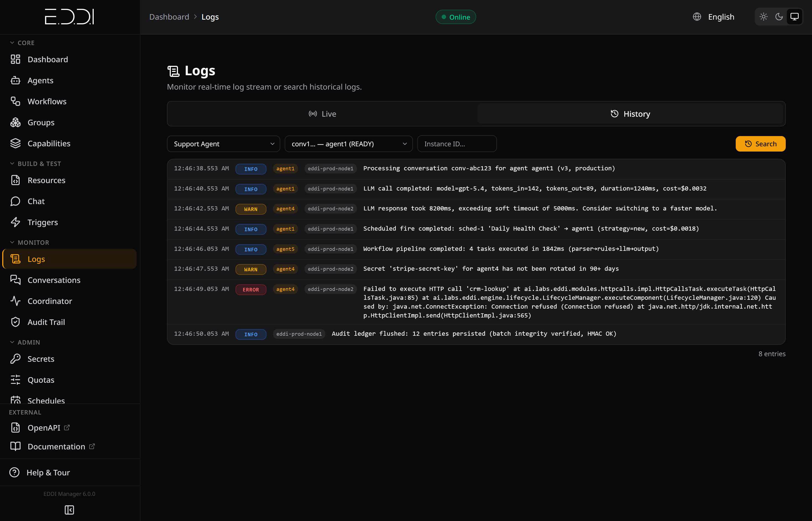The image size is (812, 521).
Task: Open the conv1 agent1 READY dropdown
Action: point(349,144)
